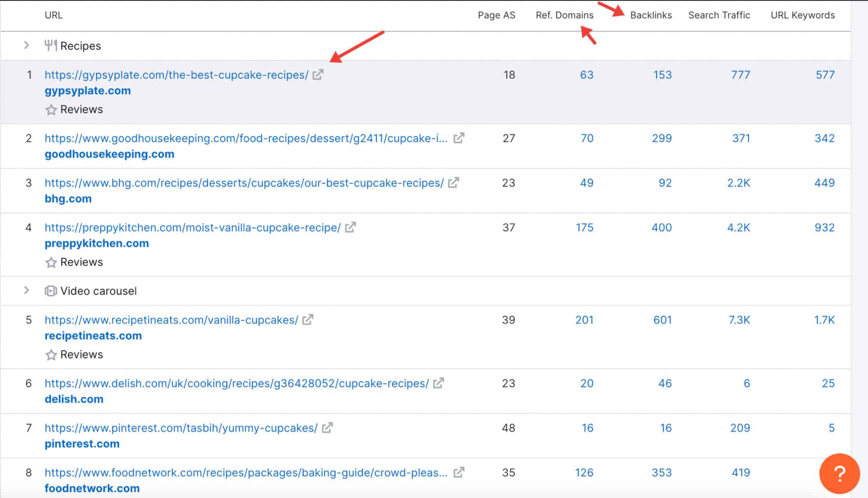This screenshot has height=498, width=868.
Task: Open the delish cupcake-recipes URL link
Action: click(236, 384)
